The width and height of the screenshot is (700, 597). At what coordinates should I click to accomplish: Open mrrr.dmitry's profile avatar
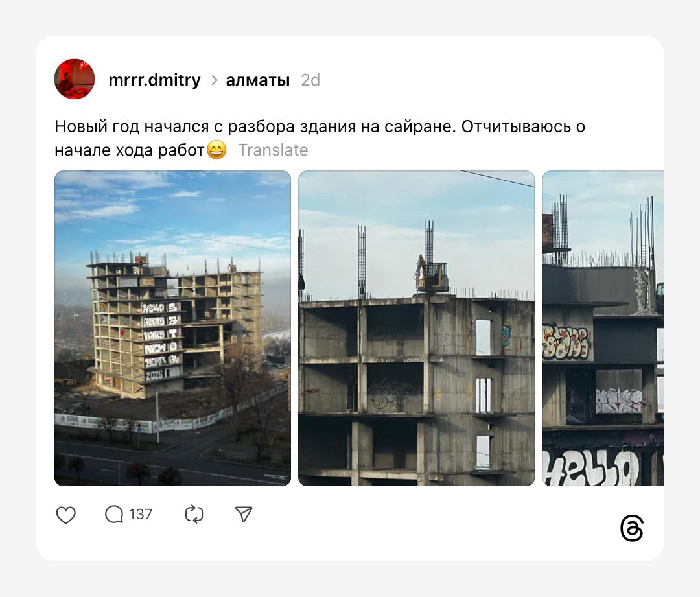(75, 79)
